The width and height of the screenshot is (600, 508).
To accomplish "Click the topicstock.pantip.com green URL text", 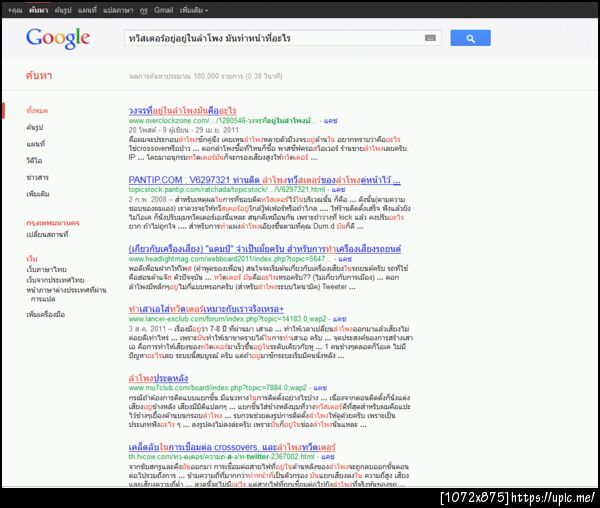I will pyautogui.click(x=227, y=189).
